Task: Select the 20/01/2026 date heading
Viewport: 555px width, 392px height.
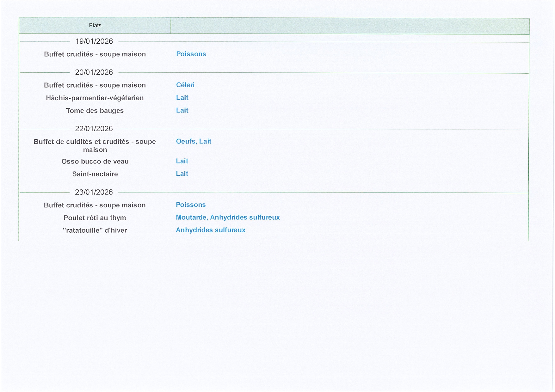Action: pyautogui.click(x=94, y=72)
